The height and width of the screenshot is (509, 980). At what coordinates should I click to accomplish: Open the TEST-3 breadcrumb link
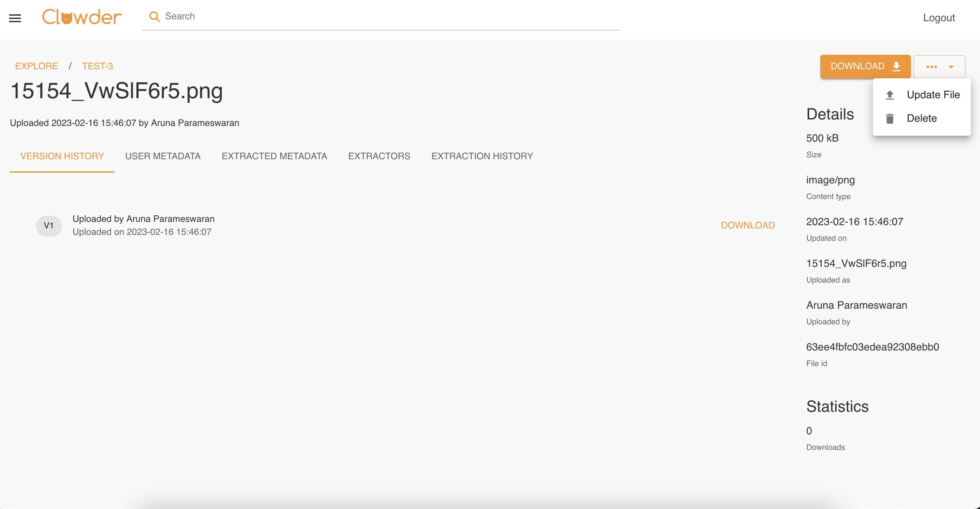click(97, 66)
